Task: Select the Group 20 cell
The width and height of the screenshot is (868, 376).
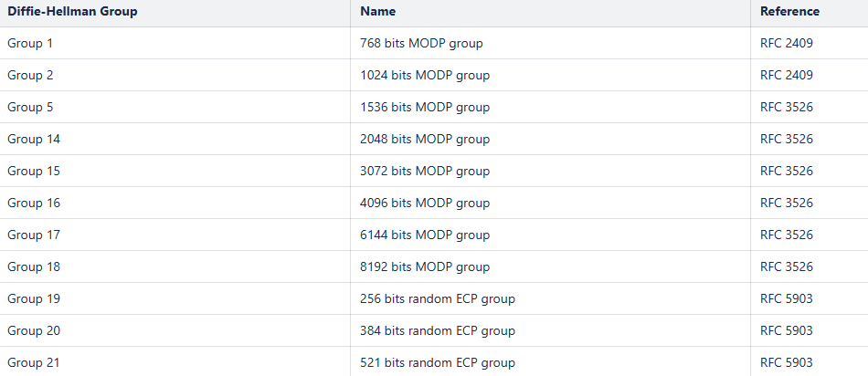Action: (34, 330)
